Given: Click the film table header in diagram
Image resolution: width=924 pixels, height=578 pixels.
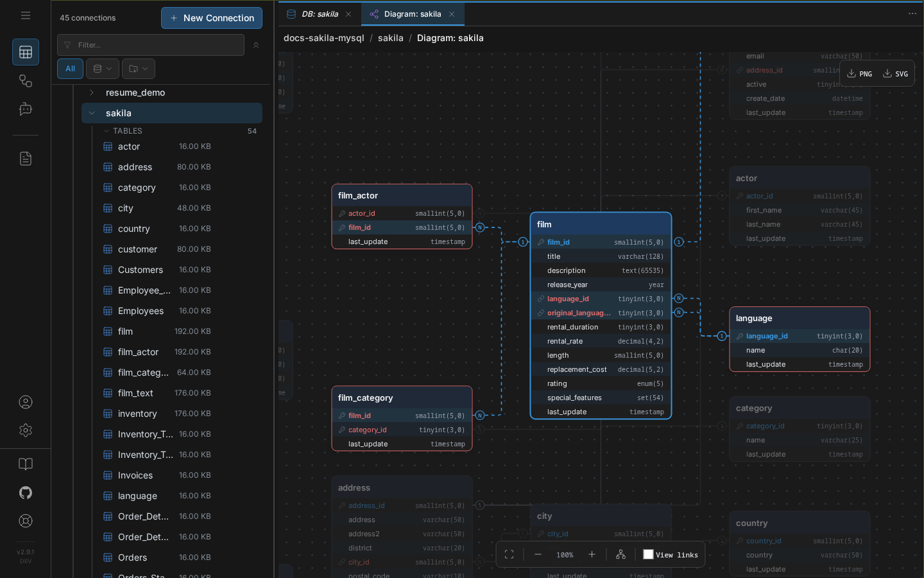Looking at the screenshot, I should point(601,224).
